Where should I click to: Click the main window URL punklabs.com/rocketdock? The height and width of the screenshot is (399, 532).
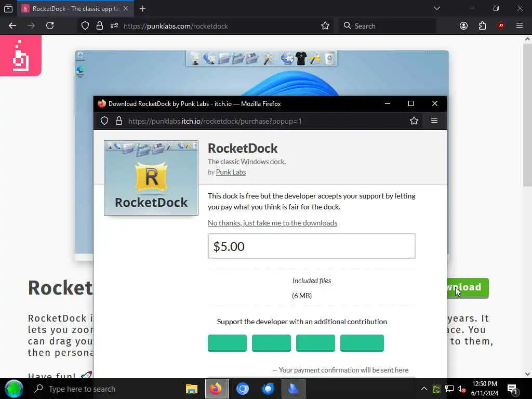(176, 26)
